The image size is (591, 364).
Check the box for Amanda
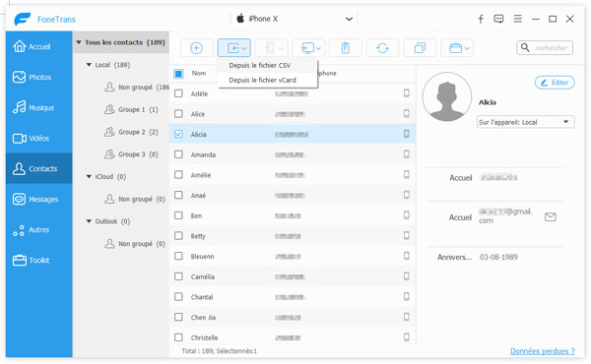tap(178, 154)
